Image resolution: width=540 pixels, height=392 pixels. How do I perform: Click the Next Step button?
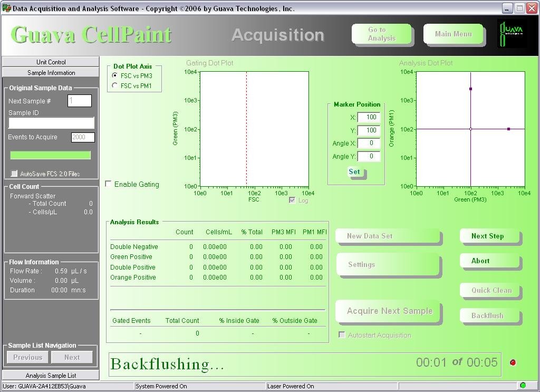click(x=490, y=236)
